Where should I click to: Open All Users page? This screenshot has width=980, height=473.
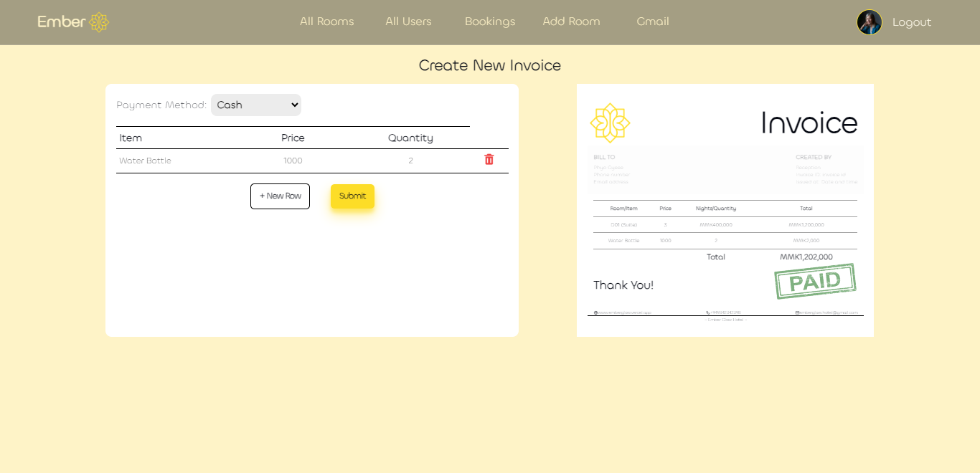pyautogui.click(x=408, y=21)
